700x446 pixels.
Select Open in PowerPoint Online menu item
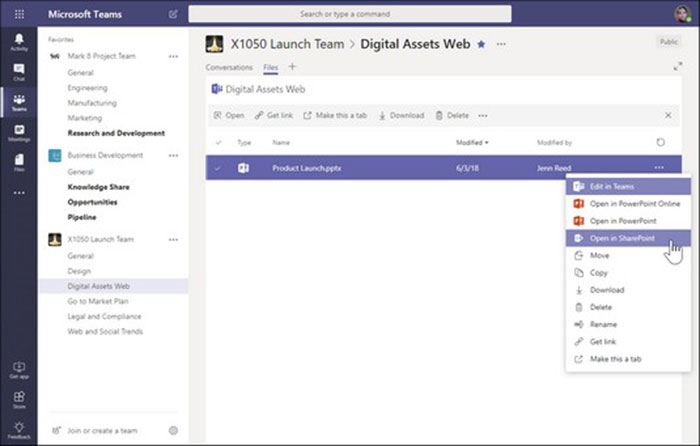point(634,203)
